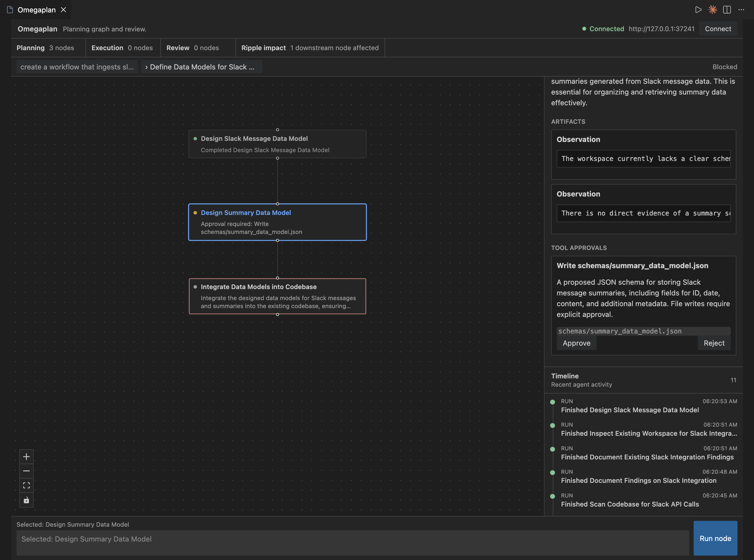Open the Review nodes tab
754x560 pixels.
[192, 48]
